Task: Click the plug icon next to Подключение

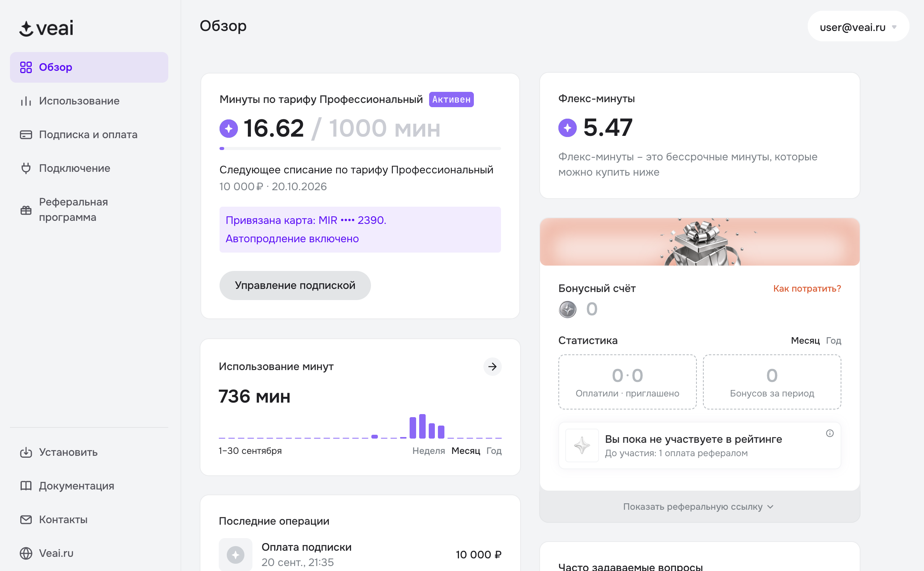Action: point(26,168)
